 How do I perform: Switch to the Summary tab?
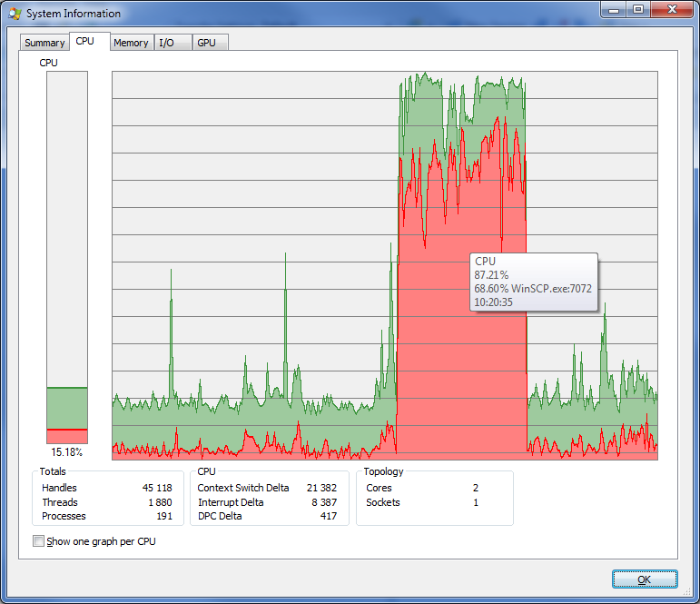click(44, 43)
